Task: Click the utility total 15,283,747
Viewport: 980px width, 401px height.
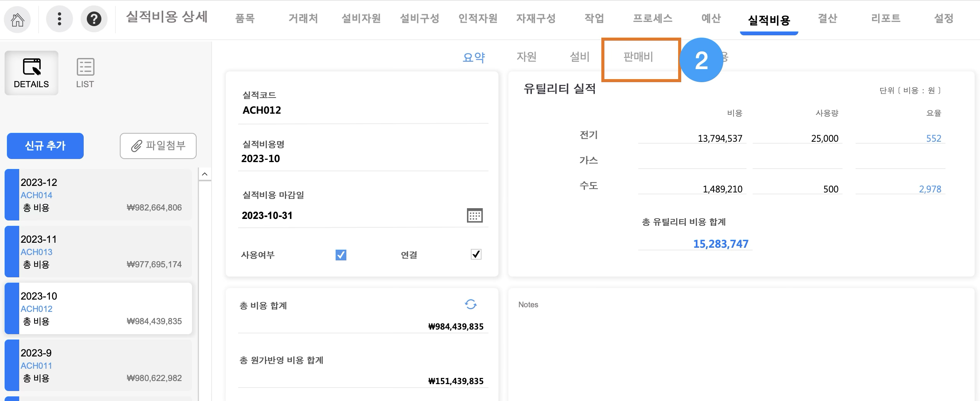Action: coord(721,244)
